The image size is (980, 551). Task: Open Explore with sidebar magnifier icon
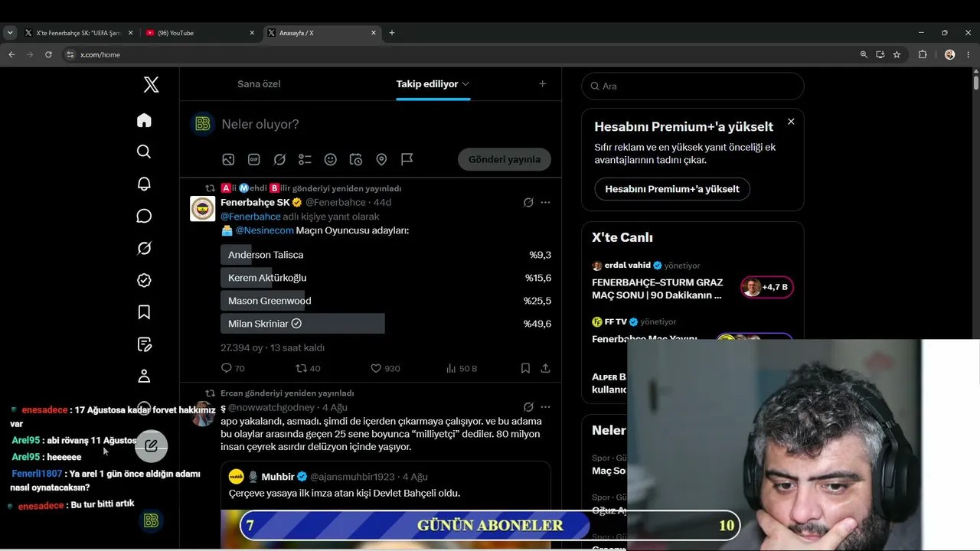144,152
